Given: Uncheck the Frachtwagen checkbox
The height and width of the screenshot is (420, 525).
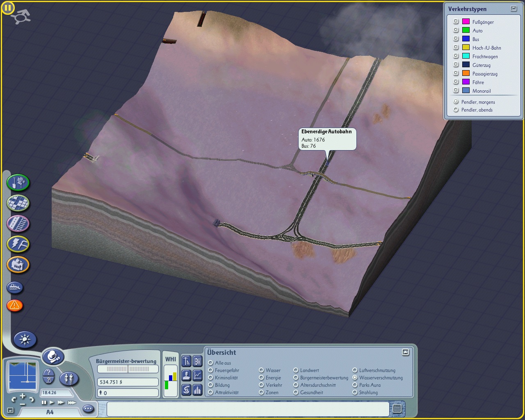Looking at the screenshot, I should tap(456, 56).
